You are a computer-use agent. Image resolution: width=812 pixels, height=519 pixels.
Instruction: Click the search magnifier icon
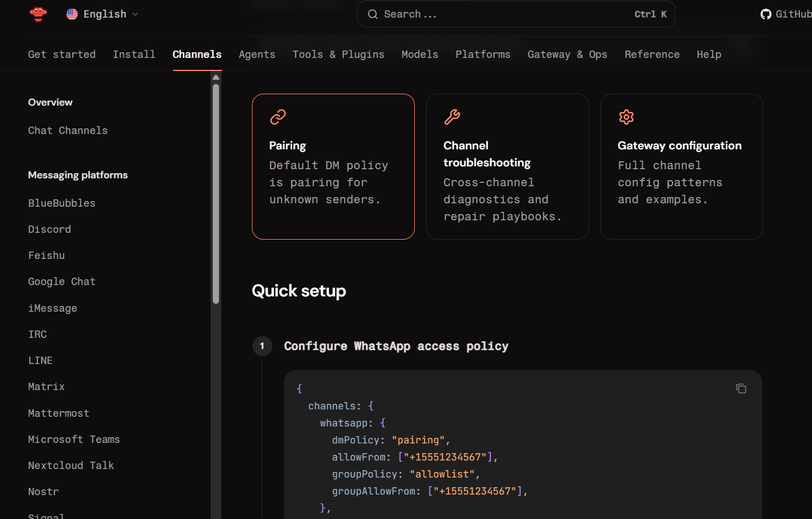click(373, 14)
